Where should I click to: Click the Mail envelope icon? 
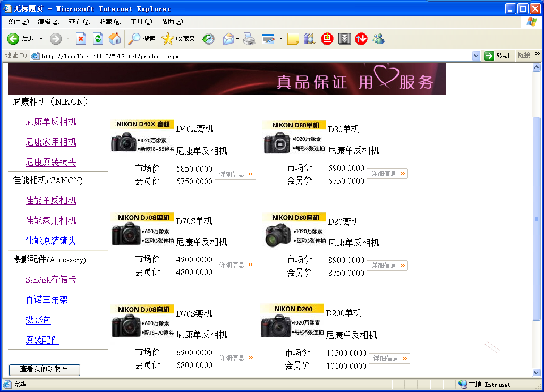pyautogui.click(x=228, y=38)
